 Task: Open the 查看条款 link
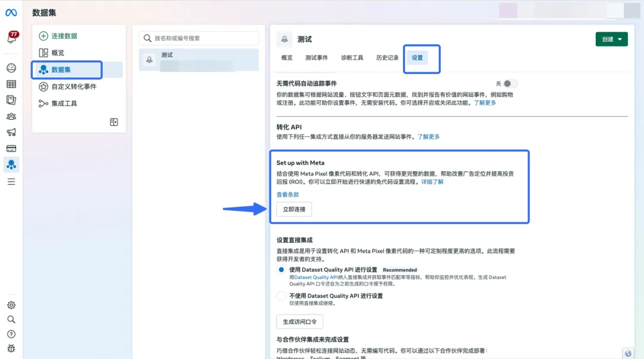click(287, 194)
